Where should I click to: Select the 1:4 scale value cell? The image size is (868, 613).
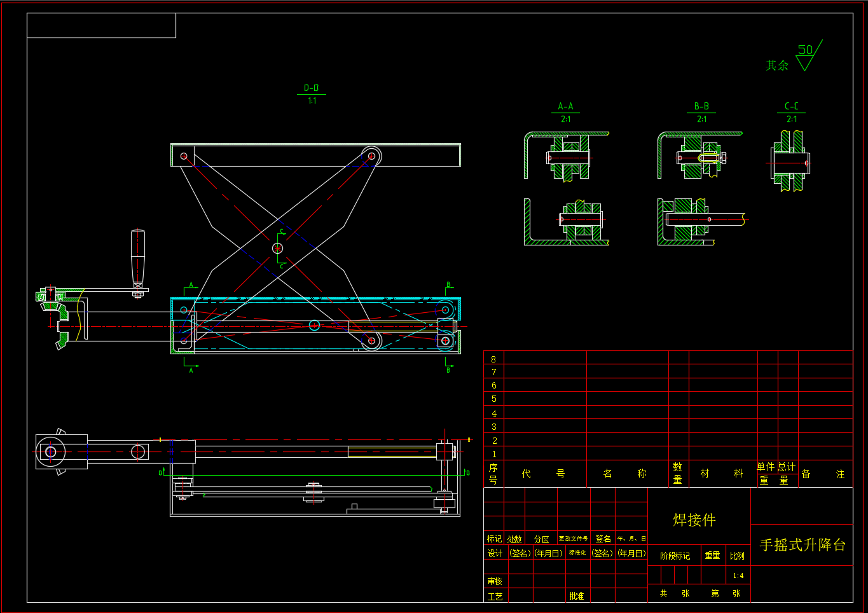click(x=738, y=576)
